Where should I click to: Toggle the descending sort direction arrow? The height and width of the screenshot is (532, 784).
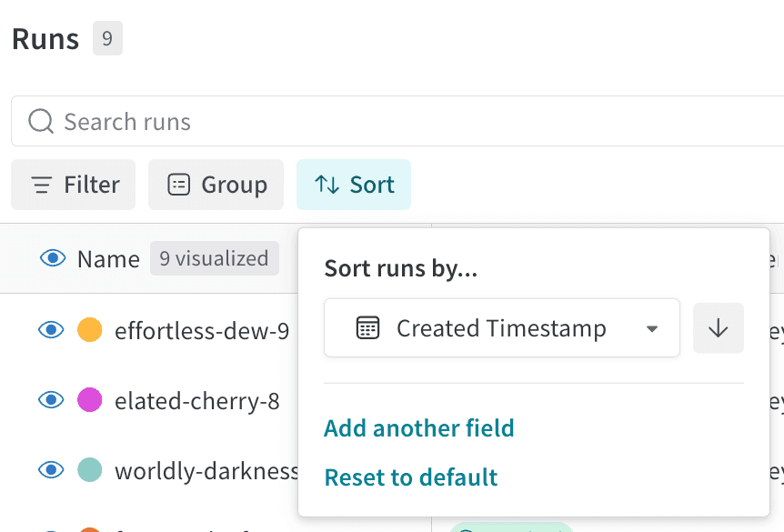pos(718,327)
